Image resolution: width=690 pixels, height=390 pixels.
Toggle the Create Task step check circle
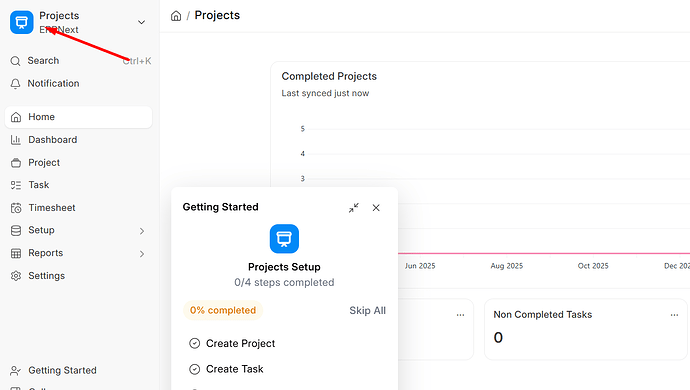[x=195, y=369]
